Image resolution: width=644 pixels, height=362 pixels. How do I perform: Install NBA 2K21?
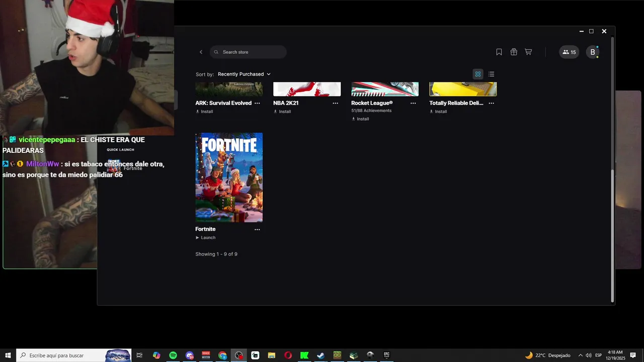282,112
